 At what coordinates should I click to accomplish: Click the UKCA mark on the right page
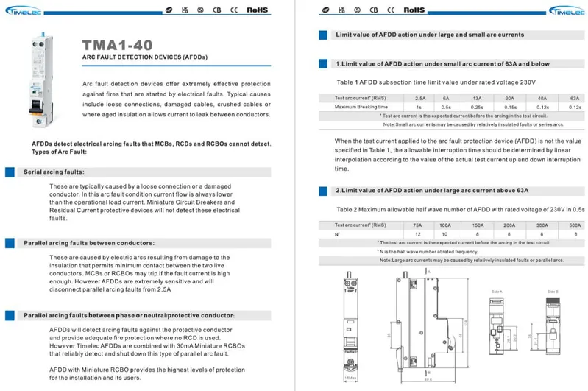[341, 10]
